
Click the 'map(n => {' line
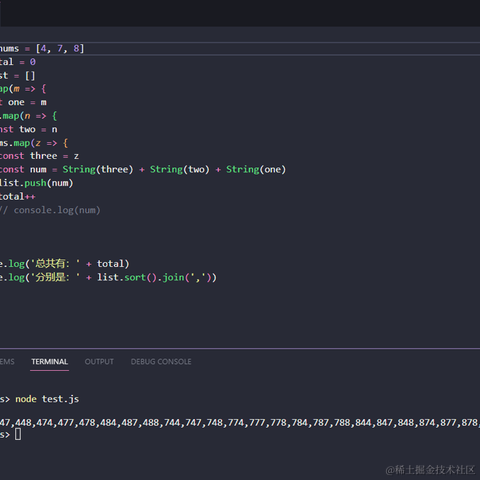29,116
